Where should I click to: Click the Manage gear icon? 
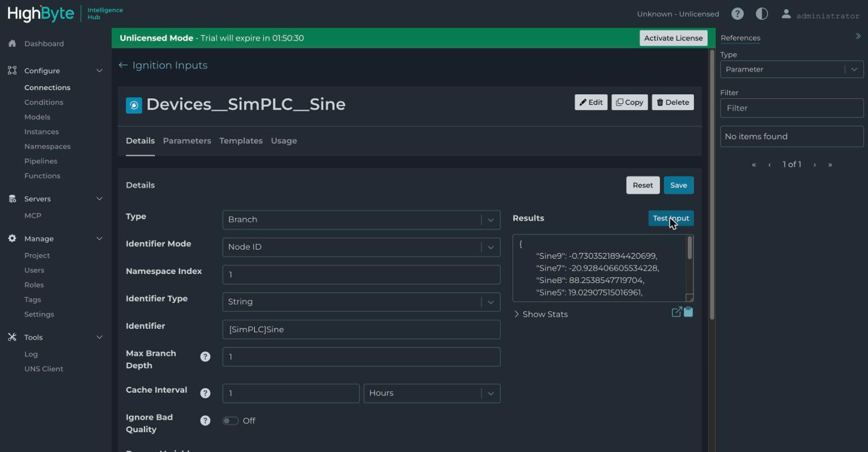[x=12, y=238]
